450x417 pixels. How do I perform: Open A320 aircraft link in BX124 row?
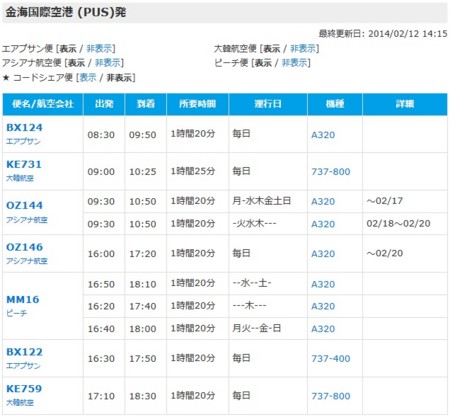click(323, 135)
